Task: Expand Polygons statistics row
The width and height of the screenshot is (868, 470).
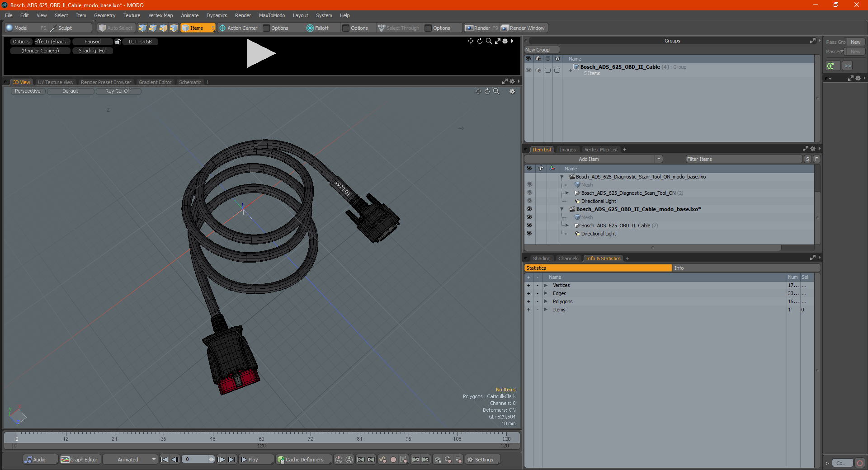Action: tap(546, 301)
